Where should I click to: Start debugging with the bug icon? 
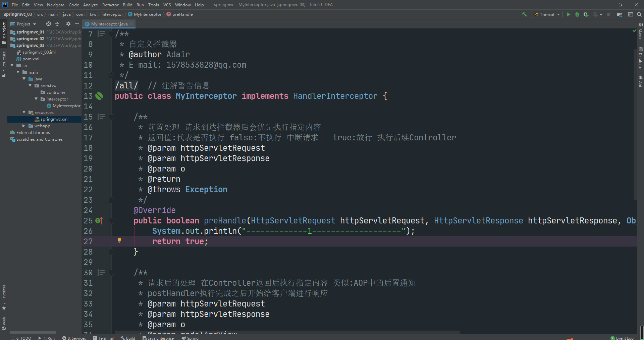577,14
